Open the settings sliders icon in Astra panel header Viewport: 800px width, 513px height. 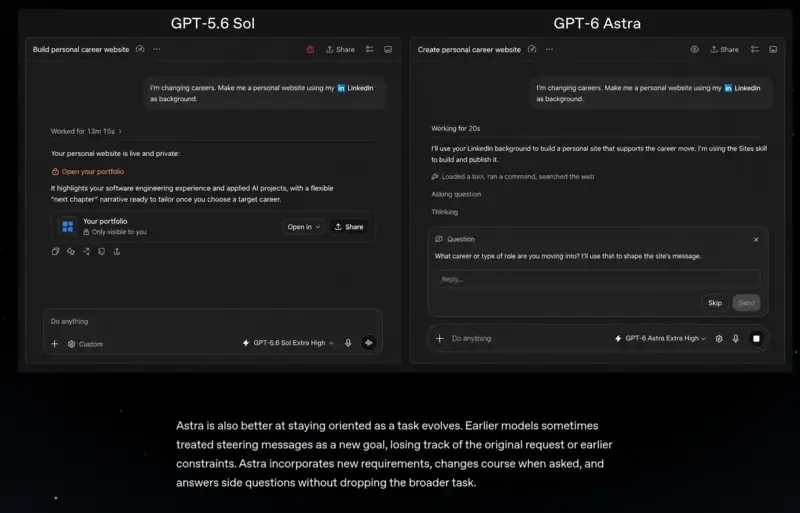coord(755,50)
